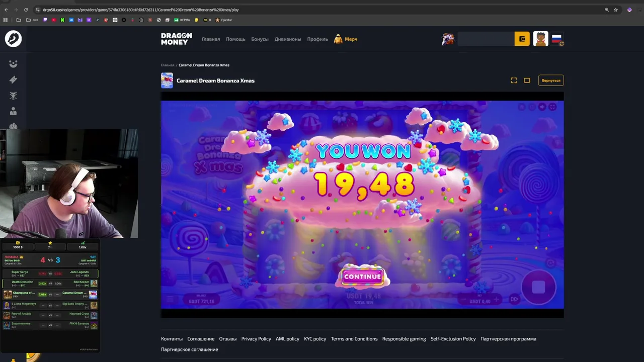Open the Epicstar bookmark
The height and width of the screenshot is (362, 644).
click(223, 20)
